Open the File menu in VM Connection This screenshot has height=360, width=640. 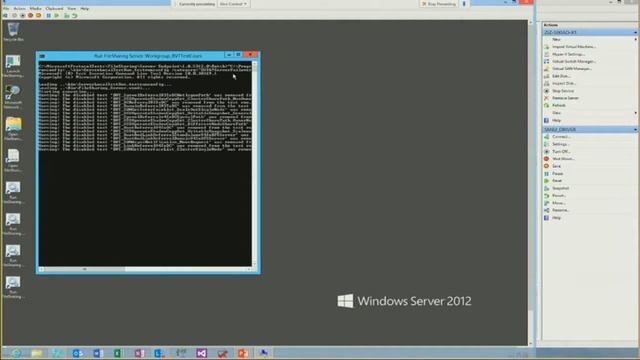click(6, 9)
